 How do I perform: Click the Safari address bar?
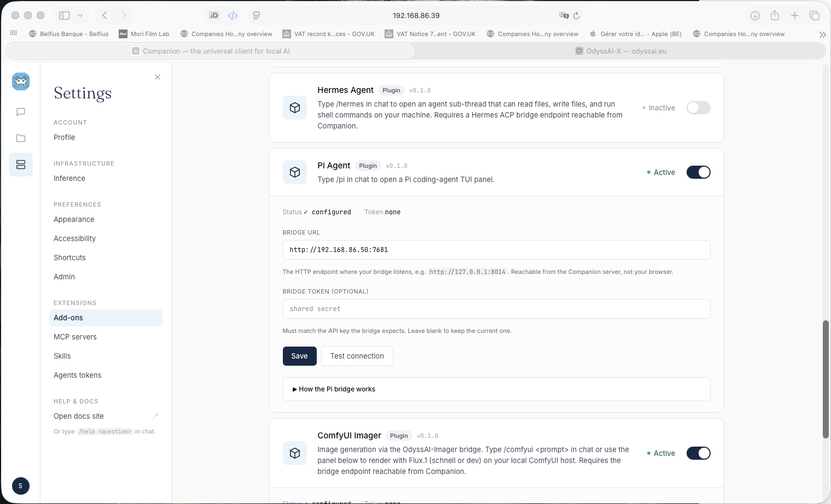point(416,15)
